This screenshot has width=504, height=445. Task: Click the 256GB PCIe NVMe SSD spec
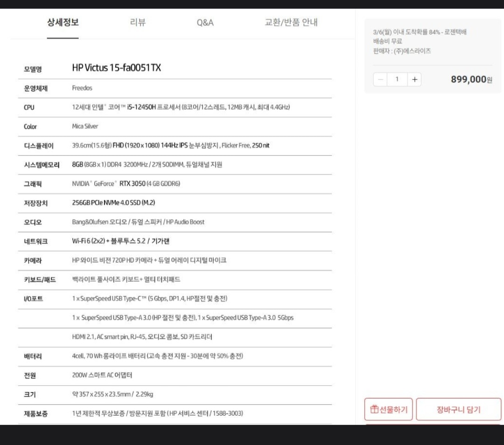point(113,203)
